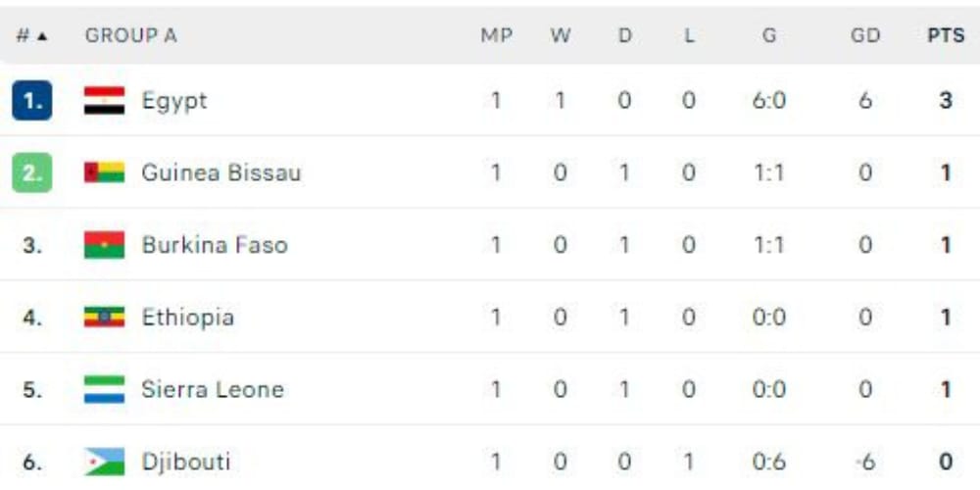Click the blue rank 1 badge
This screenshot has height=490, width=980.
coord(32,101)
